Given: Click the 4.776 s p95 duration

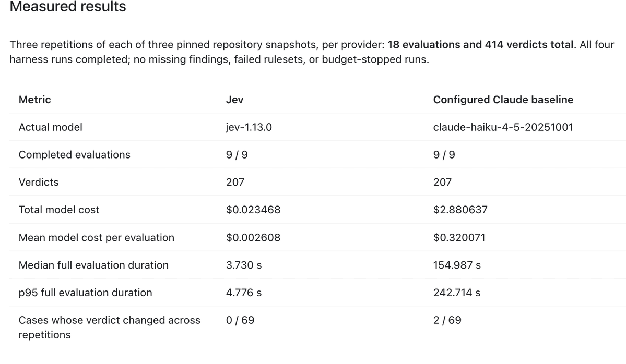Looking at the screenshot, I should (x=243, y=293).
